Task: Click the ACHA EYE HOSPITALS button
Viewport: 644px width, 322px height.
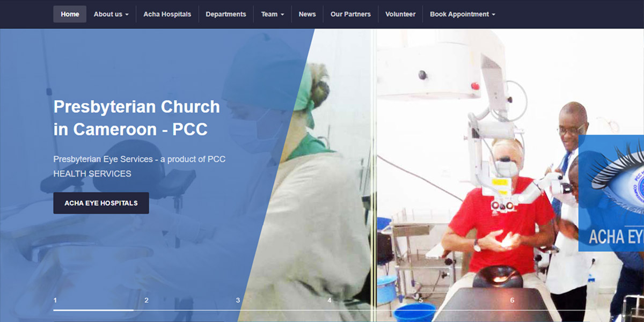Action: tap(101, 203)
